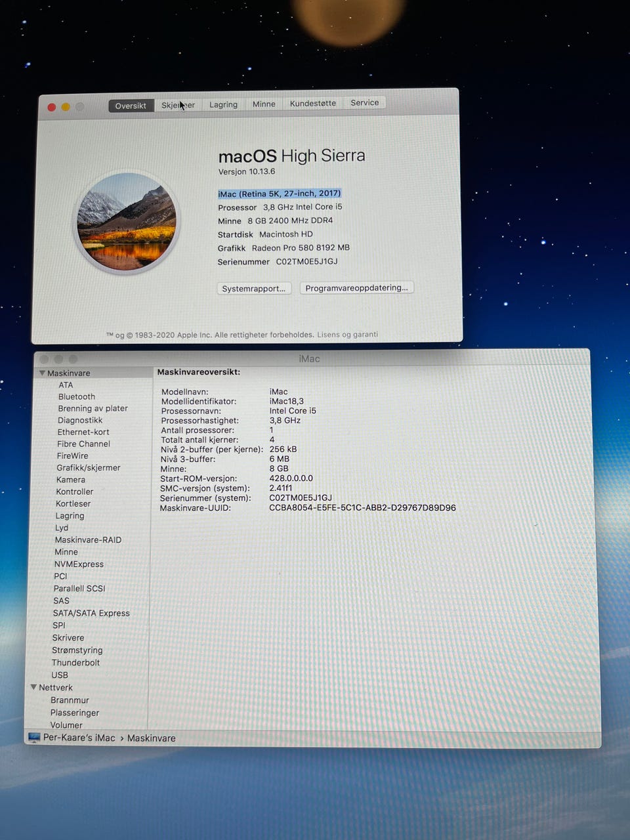Viewport: 630px width, 840px height.
Task: Select ATA in the sidebar
Action: point(66,385)
